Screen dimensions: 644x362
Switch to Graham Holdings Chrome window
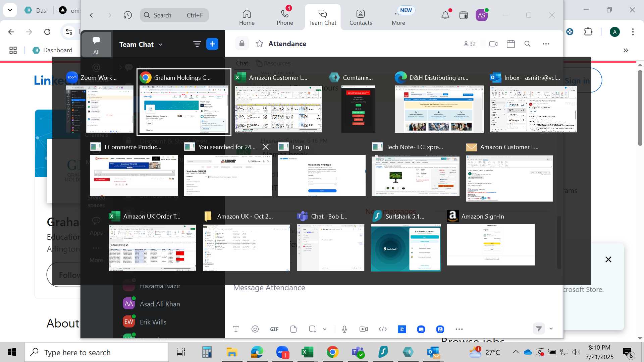[x=184, y=109]
